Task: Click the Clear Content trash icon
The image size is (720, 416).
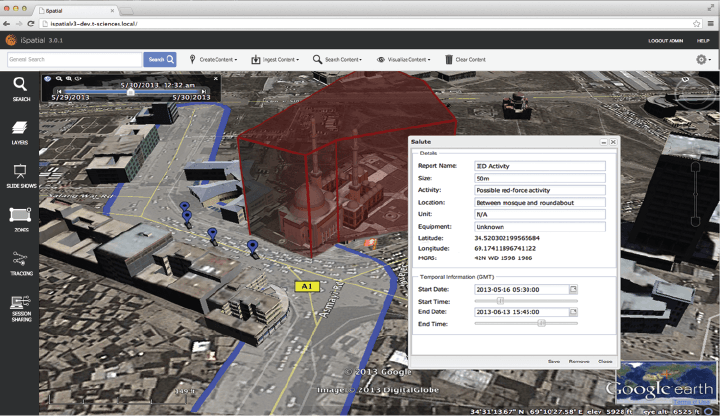Action: [449, 59]
